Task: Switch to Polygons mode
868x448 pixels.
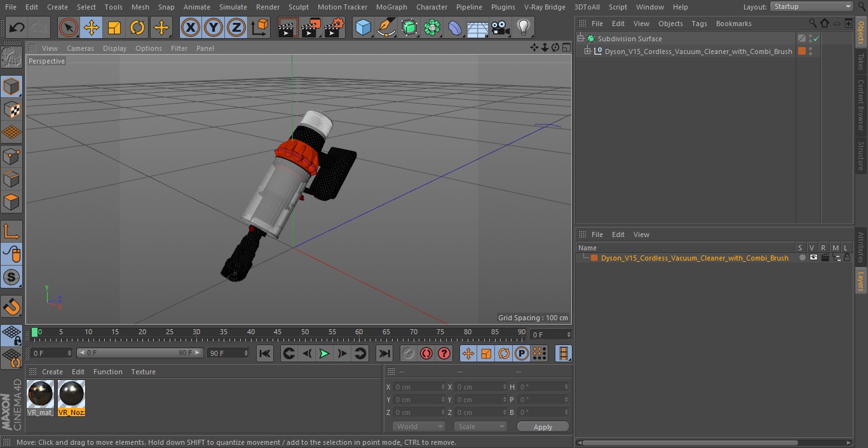Action: pyautogui.click(x=11, y=203)
